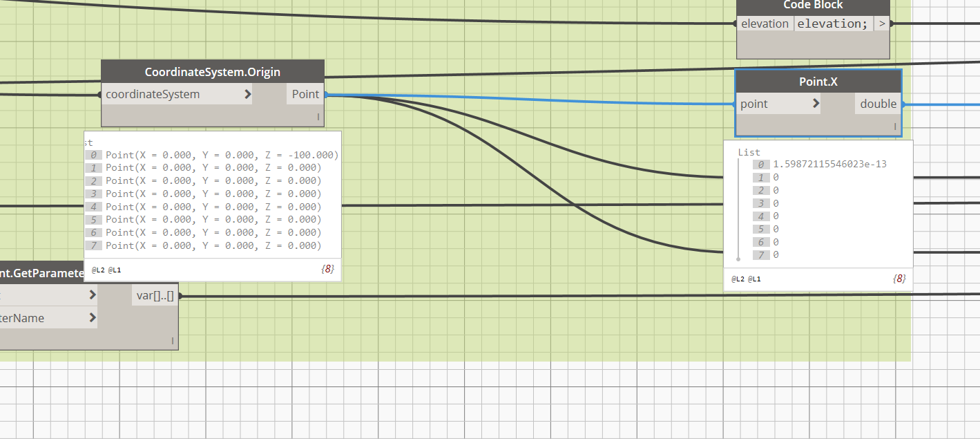Click the > output port on Code Block

882,24
